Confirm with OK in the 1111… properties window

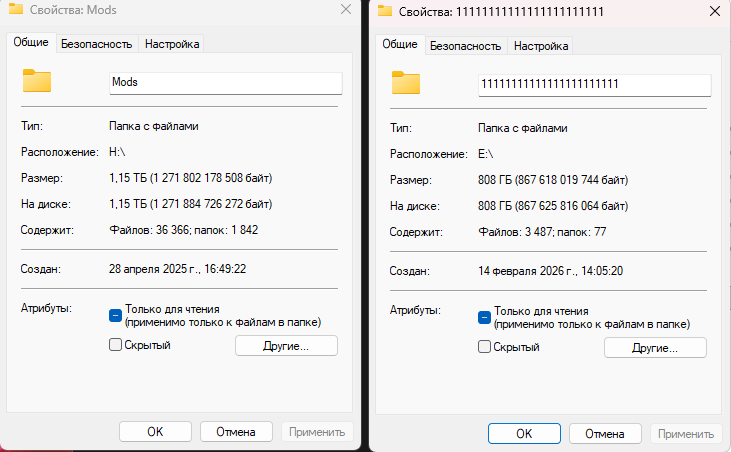coord(524,434)
